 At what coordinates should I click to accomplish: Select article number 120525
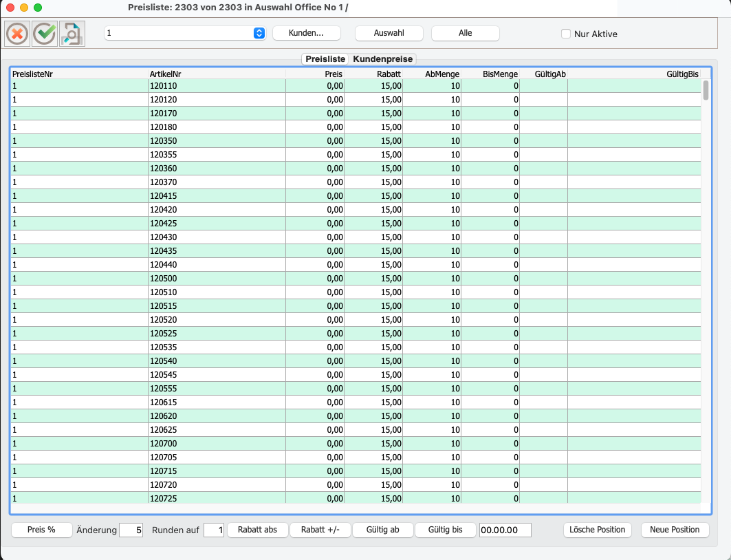pyautogui.click(x=163, y=334)
